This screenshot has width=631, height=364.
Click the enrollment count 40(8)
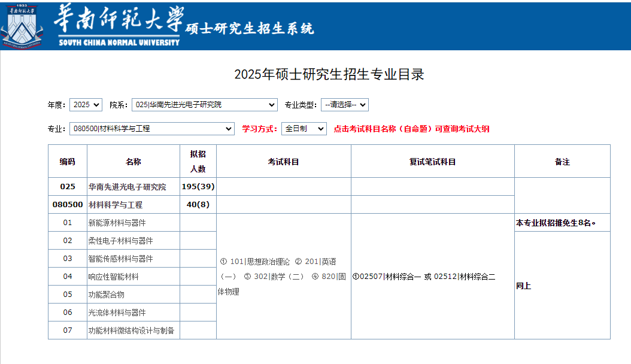[x=198, y=204]
